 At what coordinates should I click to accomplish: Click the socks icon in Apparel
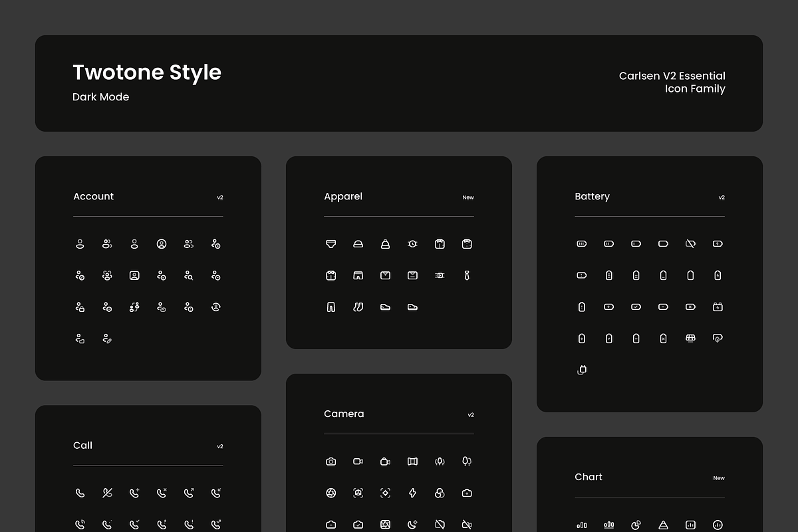358,307
